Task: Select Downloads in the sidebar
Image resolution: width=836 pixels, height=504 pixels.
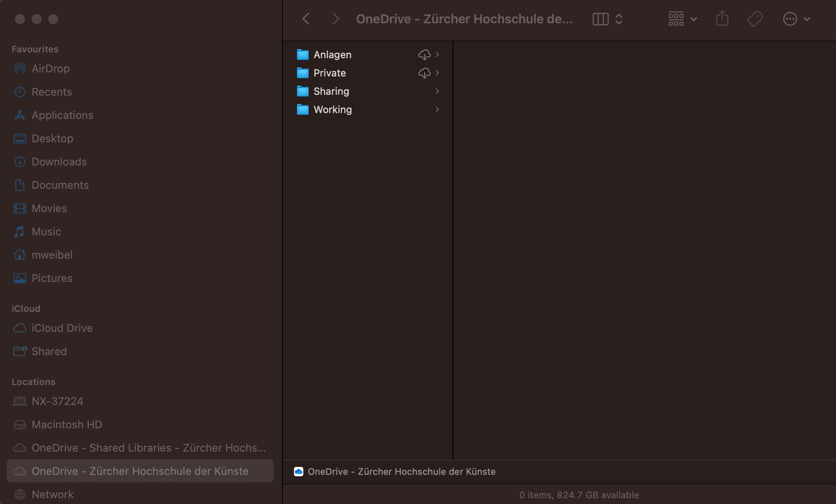Action: [x=59, y=162]
